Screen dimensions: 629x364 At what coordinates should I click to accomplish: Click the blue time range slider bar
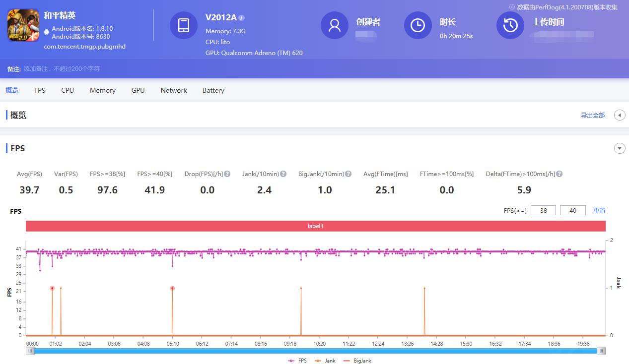316,351
